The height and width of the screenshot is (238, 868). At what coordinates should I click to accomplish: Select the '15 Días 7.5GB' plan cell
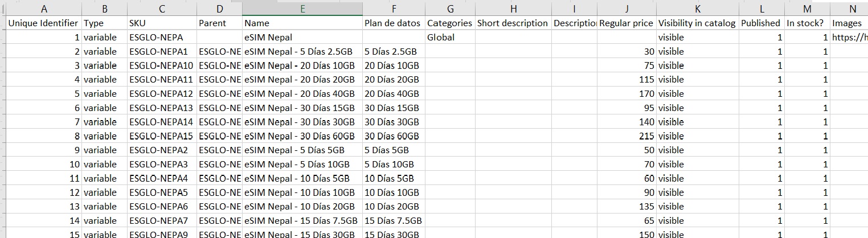click(x=394, y=221)
